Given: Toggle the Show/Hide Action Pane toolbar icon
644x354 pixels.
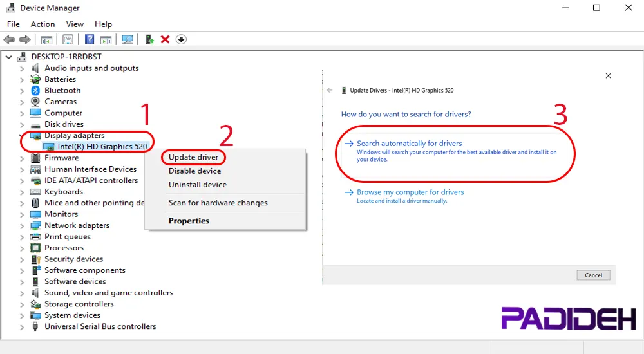Looking at the screenshot, I should click(106, 39).
